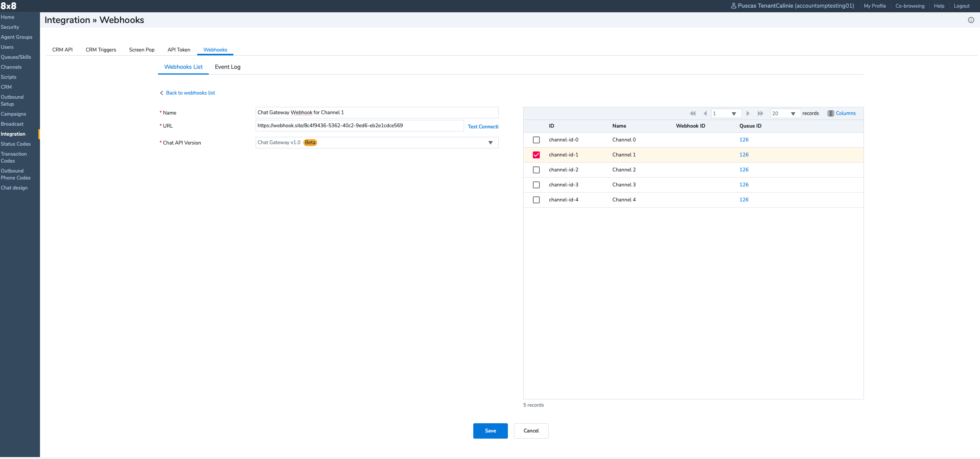This screenshot has width=980, height=459.
Task: Save the webhook configuration
Action: click(x=490, y=431)
